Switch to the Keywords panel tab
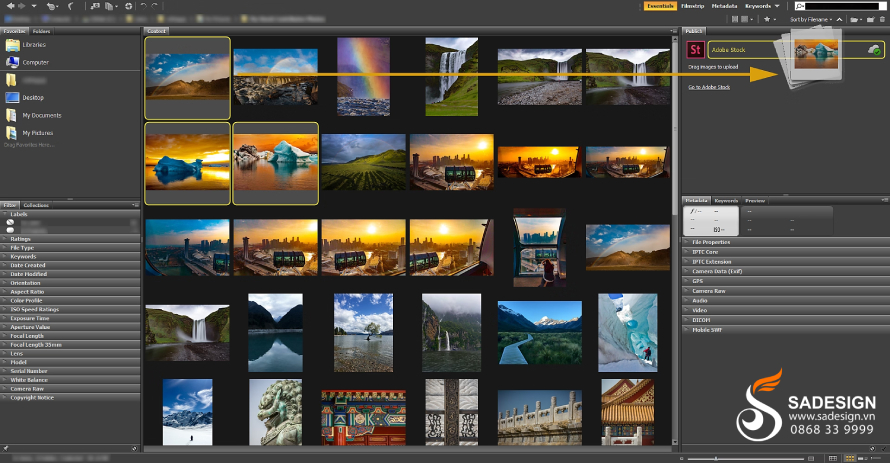Viewport: 890px width, 463px height. (x=726, y=201)
